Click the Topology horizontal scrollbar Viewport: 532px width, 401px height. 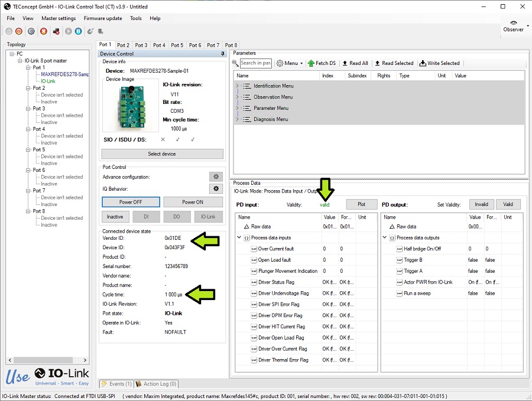point(43,360)
